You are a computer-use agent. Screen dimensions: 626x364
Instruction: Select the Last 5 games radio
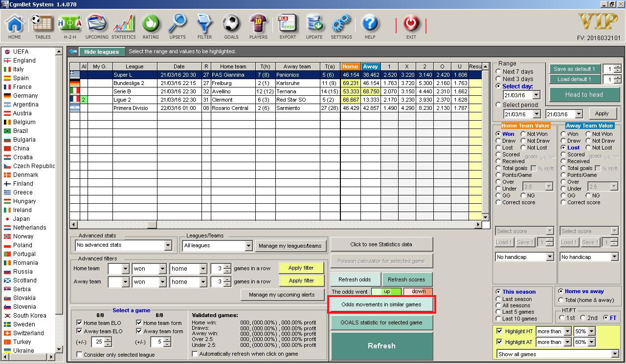pos(498,312)
